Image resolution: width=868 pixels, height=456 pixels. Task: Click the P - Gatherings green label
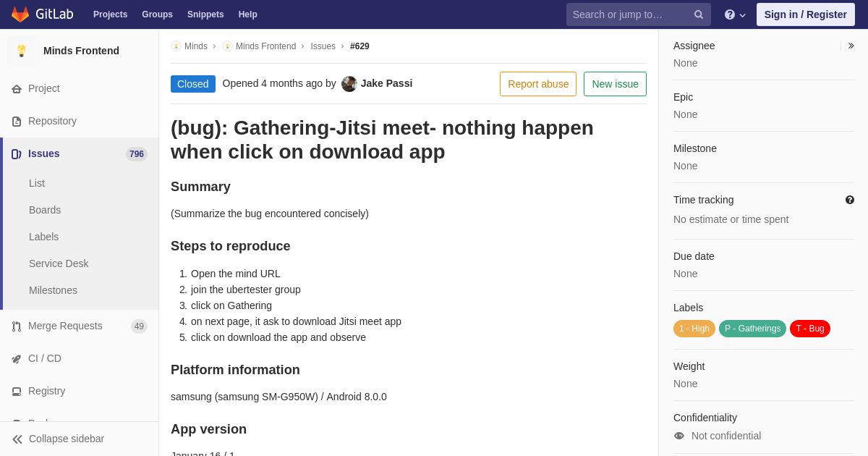click(752, 329)
